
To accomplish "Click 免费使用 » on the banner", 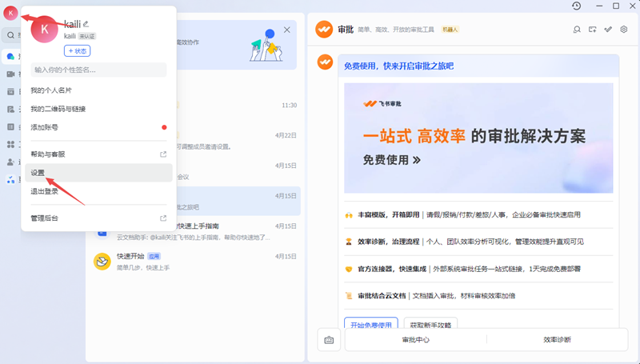I will click(x=392, y=160).
